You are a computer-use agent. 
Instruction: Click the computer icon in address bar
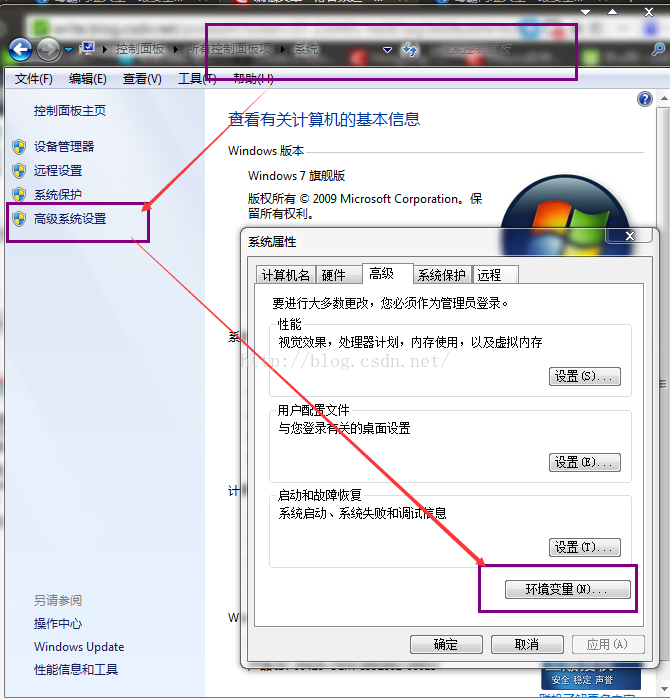click(x=87, y=49)
